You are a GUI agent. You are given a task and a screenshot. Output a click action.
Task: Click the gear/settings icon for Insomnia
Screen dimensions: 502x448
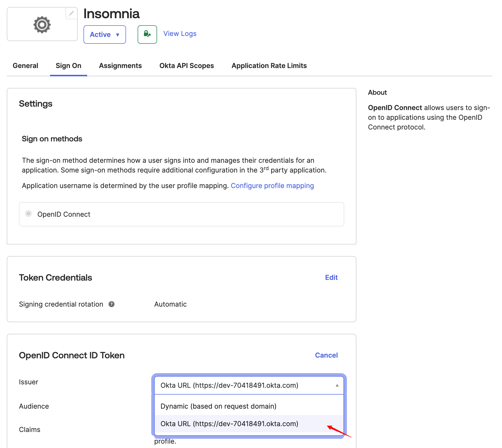(x=42, y=24)
